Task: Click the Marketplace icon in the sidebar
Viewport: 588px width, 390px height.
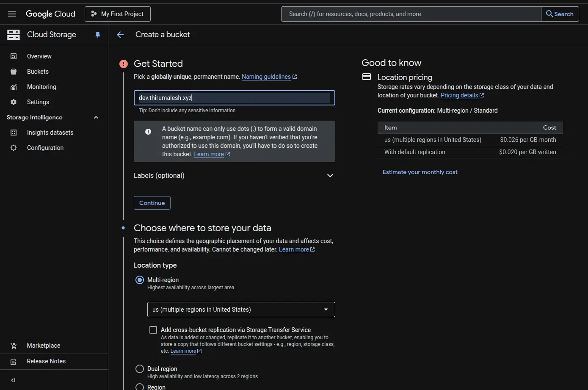Action: (14, 346)
